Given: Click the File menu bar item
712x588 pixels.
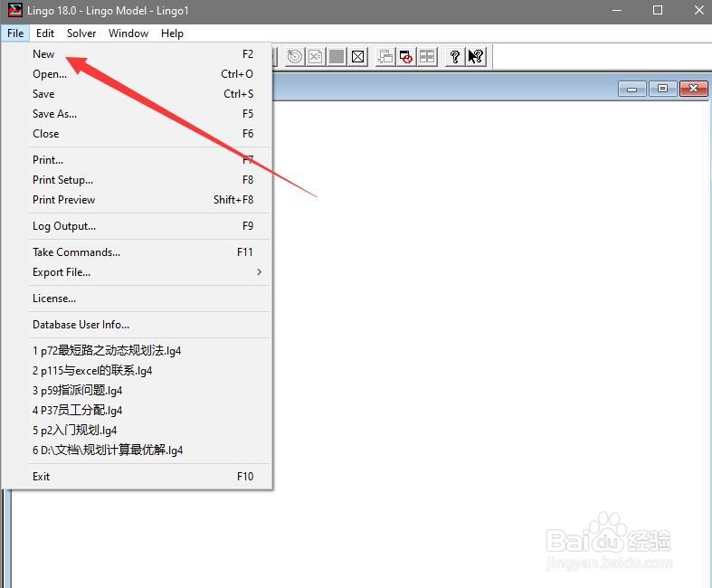Looking at the screenshot, I should tap(15, 33).
